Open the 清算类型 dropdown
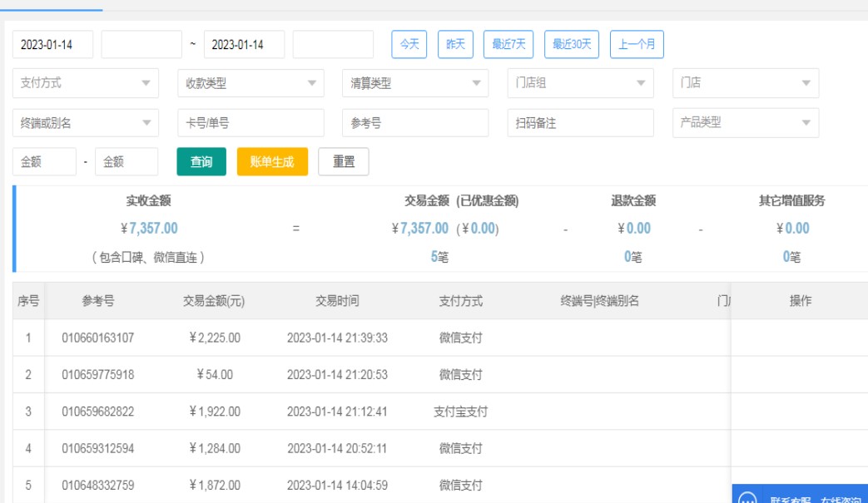The width and height of the screenshot is (868, 503). (414, 83)
